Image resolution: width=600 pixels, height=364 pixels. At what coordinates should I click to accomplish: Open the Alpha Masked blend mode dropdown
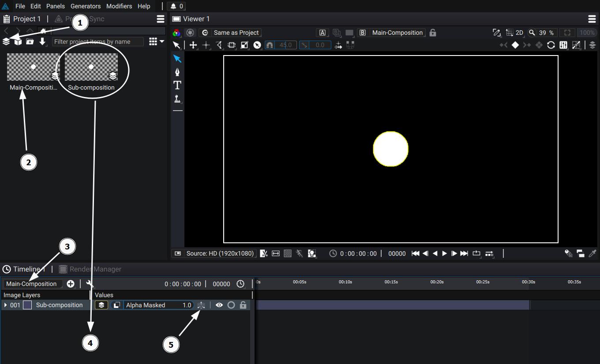[x=152, y=305]
